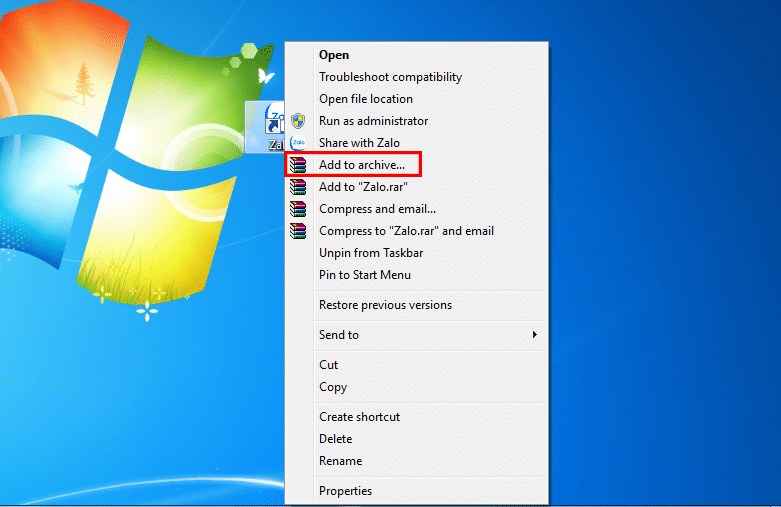The image size is (781, 507).
Task: Select Restore previous versions
Action: [417, 305]
